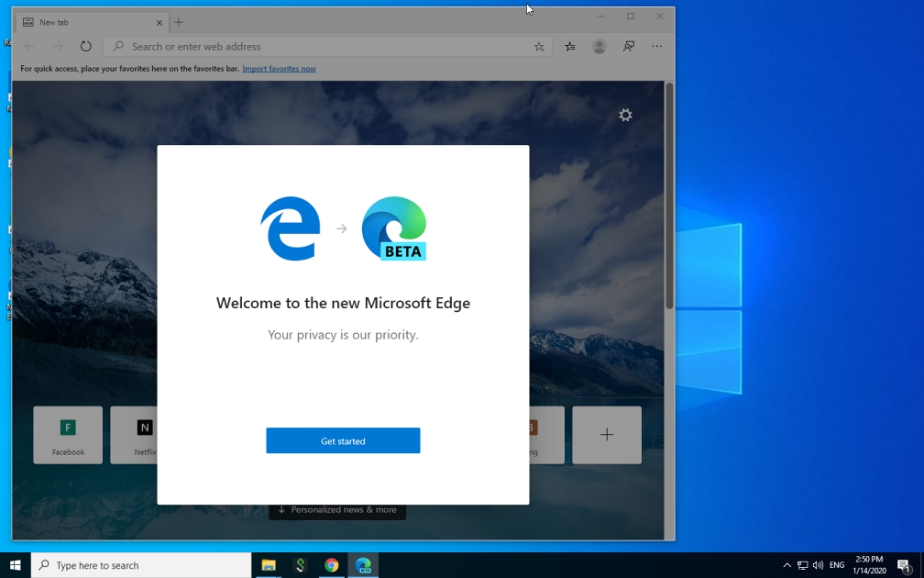The height and width of the screenshot is (578, 924).
Task: Open the Windows Start menu
Action: click(x=16, y=565)
